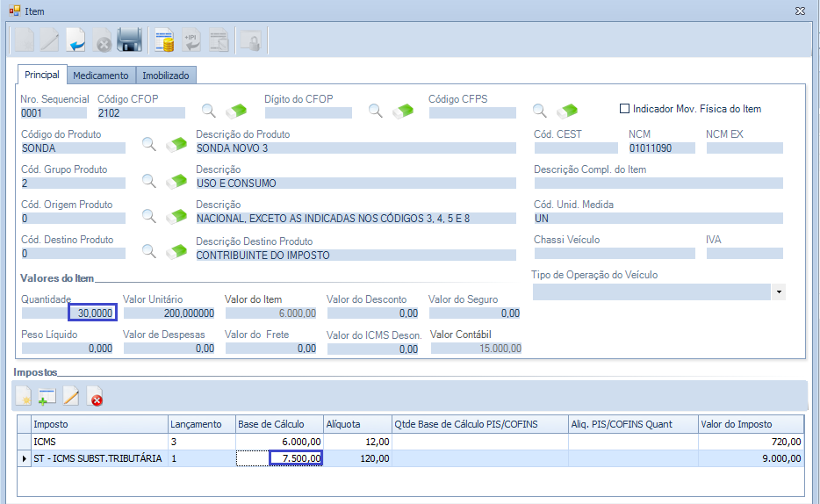Open the Imobilizado tab
This screenshot has height=504, width=820.
coord(166,76)
